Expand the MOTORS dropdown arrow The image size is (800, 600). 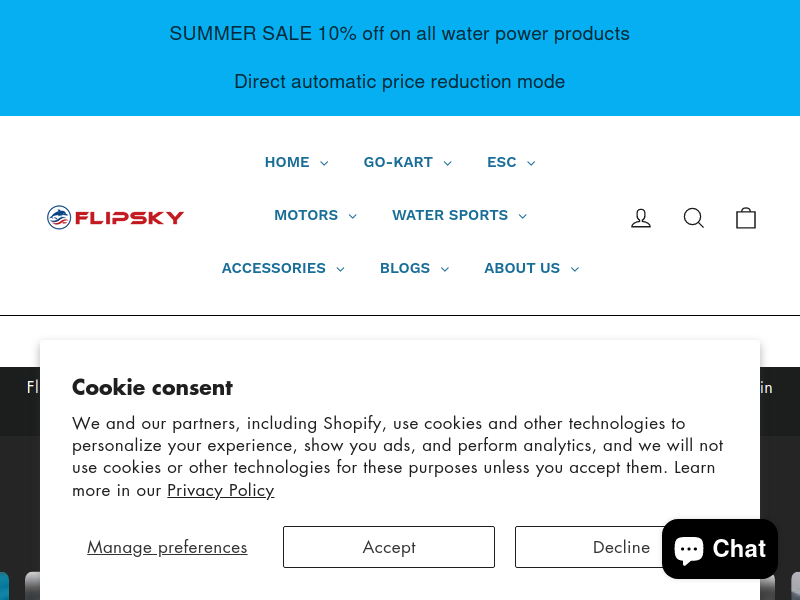pos(353,216)
